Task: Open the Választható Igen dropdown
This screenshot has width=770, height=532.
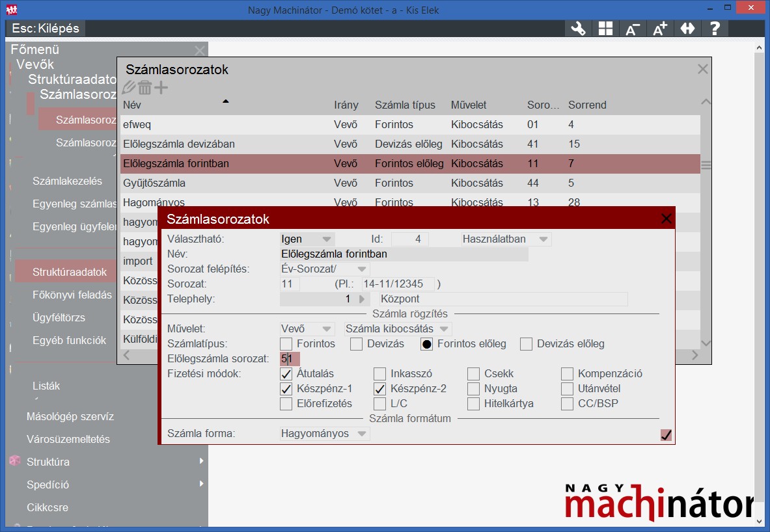Action: (x=307, y=239)
